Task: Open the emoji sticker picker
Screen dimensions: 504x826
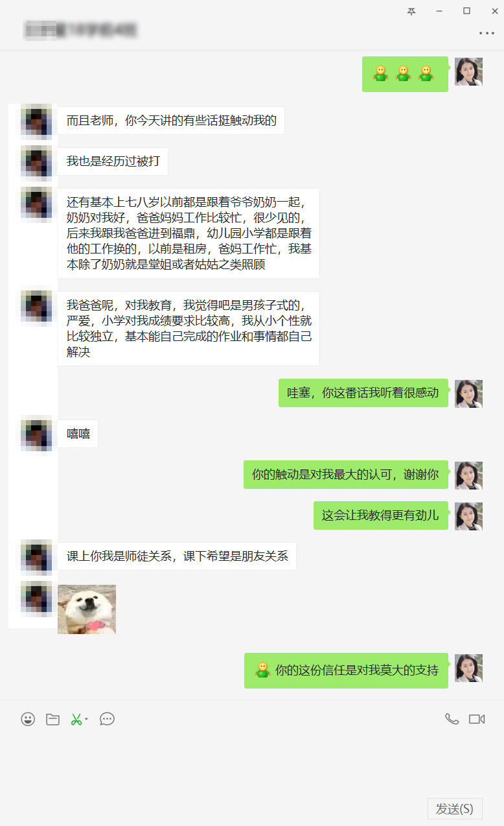Action: [28, 719]
